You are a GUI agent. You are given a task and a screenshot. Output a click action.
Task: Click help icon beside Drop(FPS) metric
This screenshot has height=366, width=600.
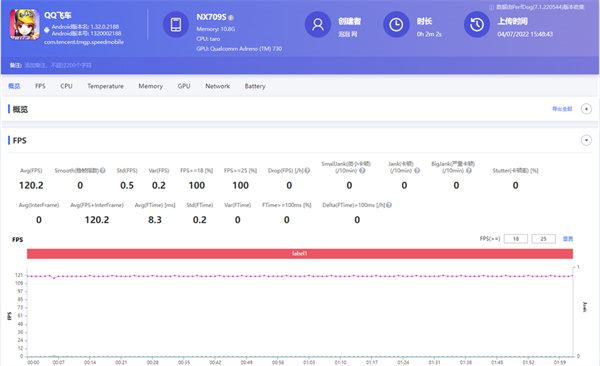pyautogui.click(x=307, y=170)
